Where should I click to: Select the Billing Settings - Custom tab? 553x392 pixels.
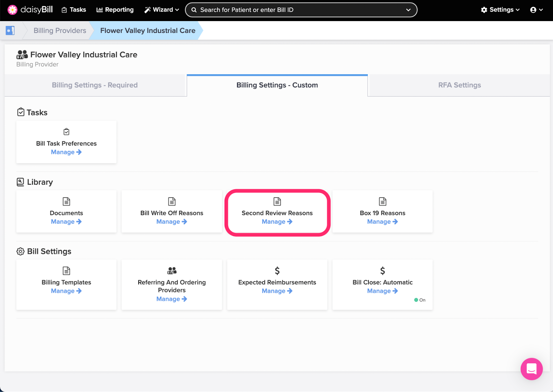pos(277,85)
